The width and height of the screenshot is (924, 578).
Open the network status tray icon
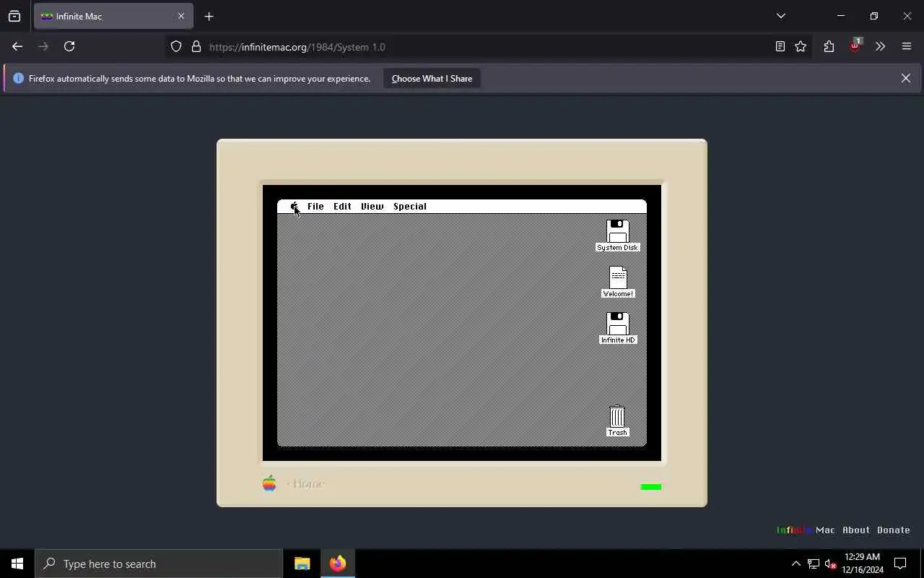(813, 564)
